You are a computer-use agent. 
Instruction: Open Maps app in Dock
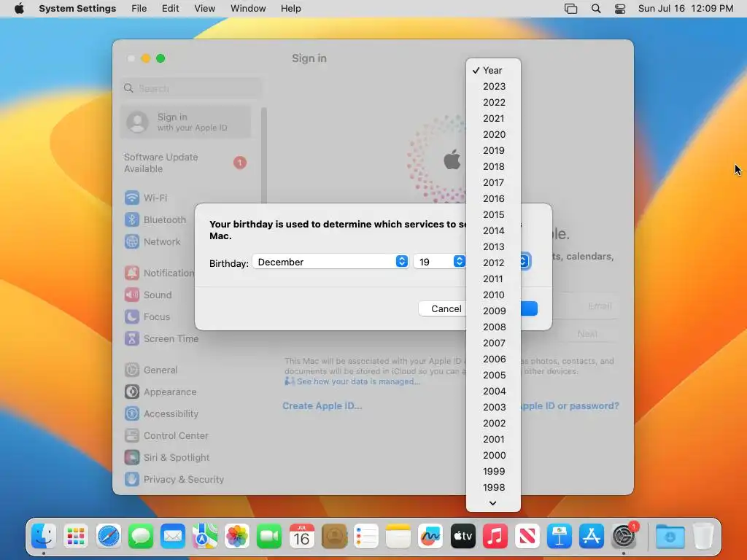pos(205,536)
